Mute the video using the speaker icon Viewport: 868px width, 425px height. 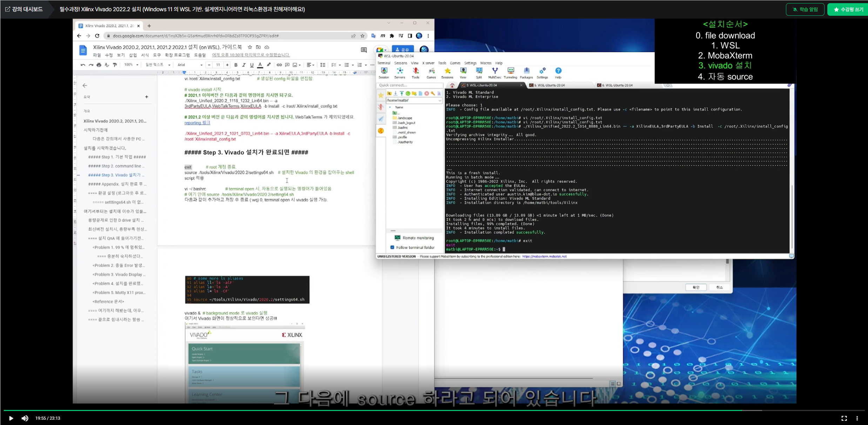click(25, 418)
